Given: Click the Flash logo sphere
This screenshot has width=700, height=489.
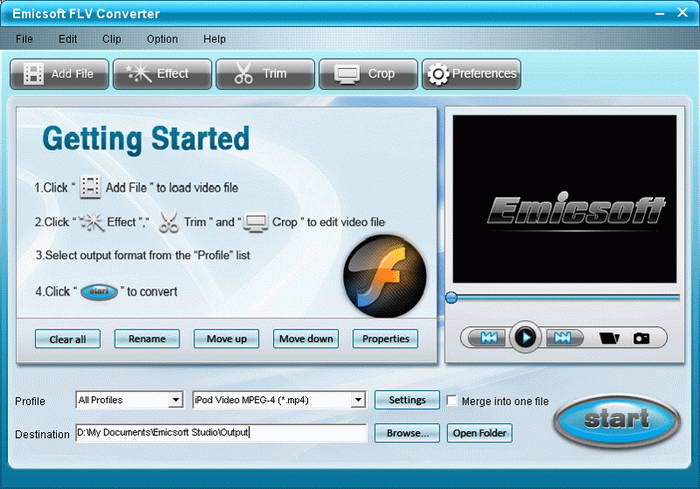Looking at the screenshot, I should point(385,276).
